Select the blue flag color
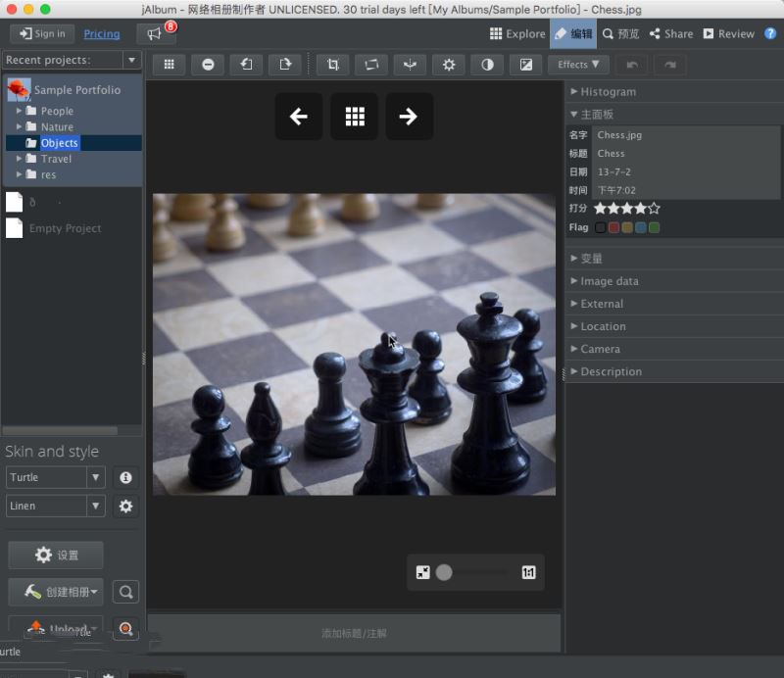This screenshot has width=784, height=678. [641, 227]
